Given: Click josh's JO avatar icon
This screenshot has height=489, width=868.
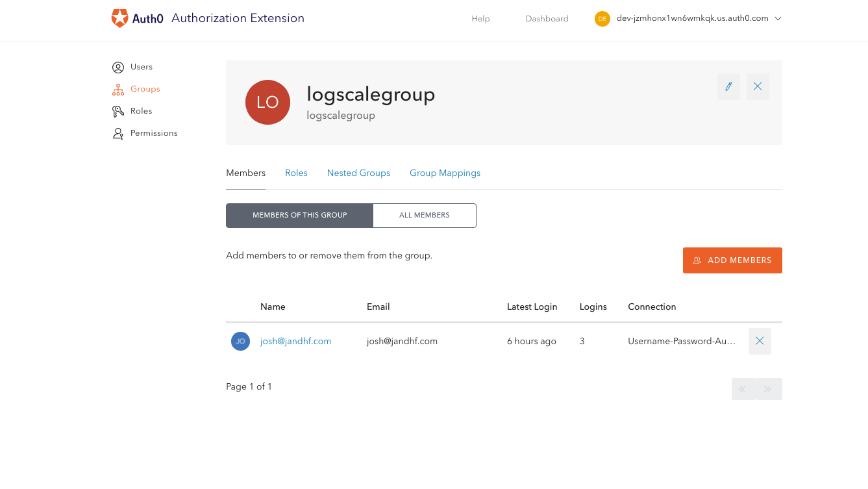Looking at the screenshot, I should click(x=240, y=341).
